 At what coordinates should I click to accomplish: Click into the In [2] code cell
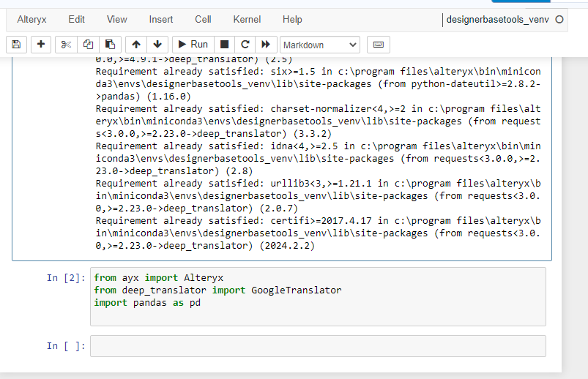tap(318, 296)
